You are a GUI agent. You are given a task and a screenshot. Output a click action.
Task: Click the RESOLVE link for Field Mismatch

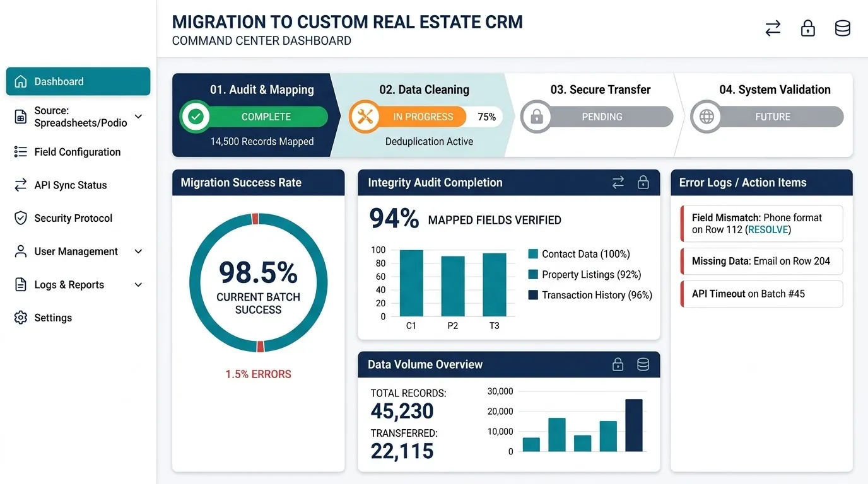click(768, 230)
